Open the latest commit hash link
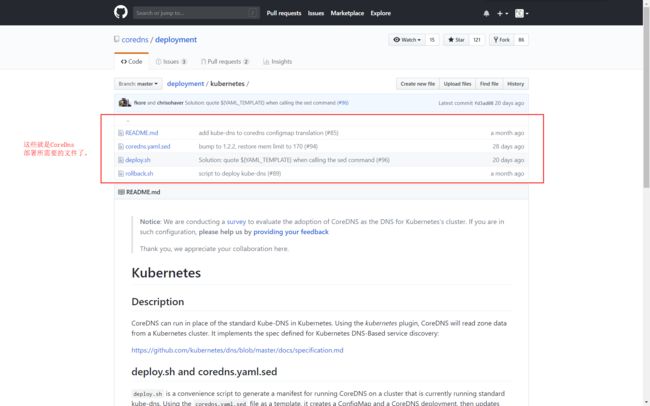Image resolution: width=650 pixels, height=406 pixels. point(484,103)
